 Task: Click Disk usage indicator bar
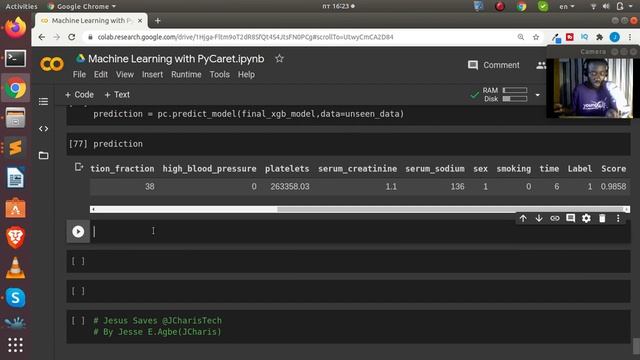tap(515, 99)
